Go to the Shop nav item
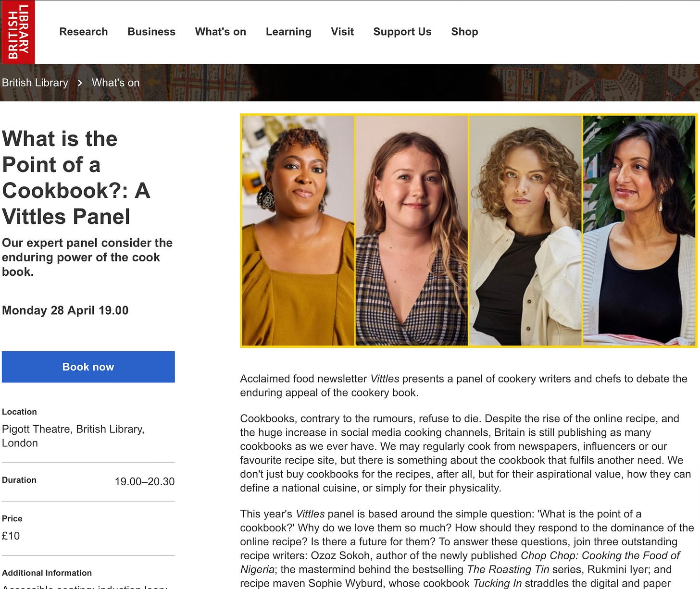 (x=464, y=32)
